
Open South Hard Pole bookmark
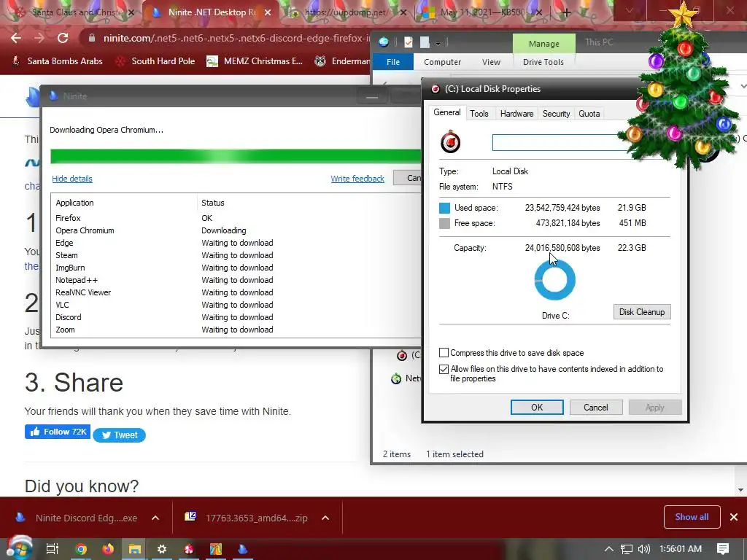(x=155, y=61)
